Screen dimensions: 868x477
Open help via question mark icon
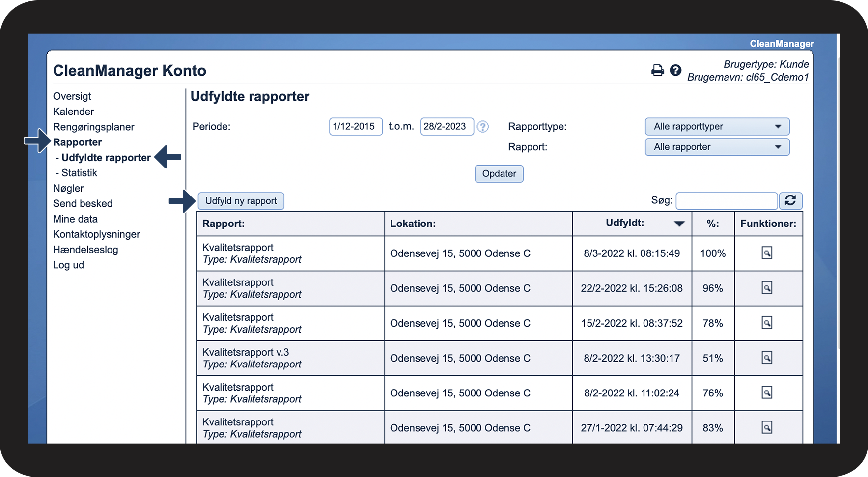675,71
